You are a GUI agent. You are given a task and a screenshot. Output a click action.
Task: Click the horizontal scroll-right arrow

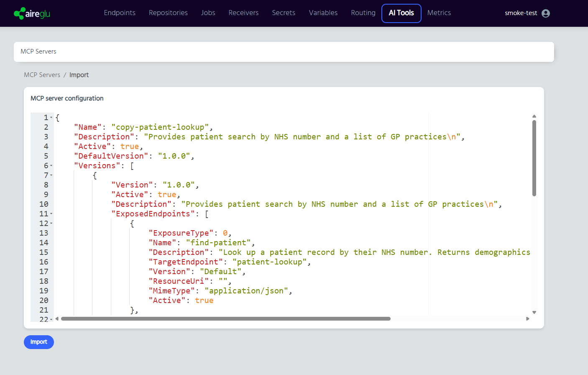click(528, 319)
